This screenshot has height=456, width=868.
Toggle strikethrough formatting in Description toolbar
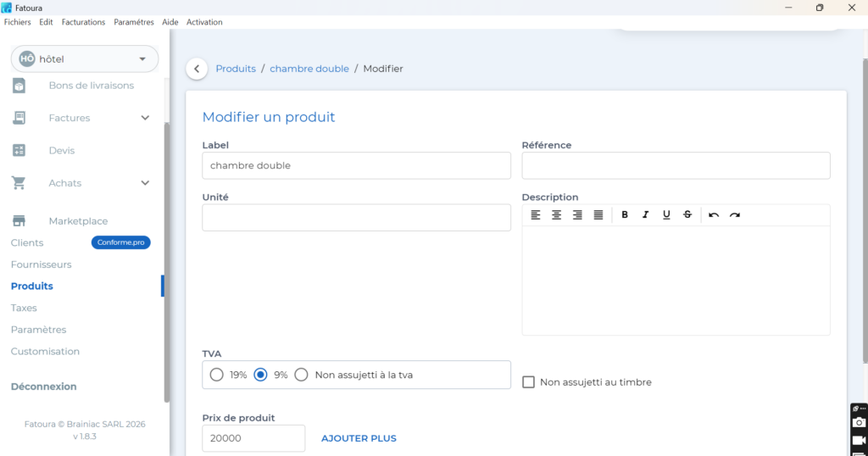click(x=687, y=215)
